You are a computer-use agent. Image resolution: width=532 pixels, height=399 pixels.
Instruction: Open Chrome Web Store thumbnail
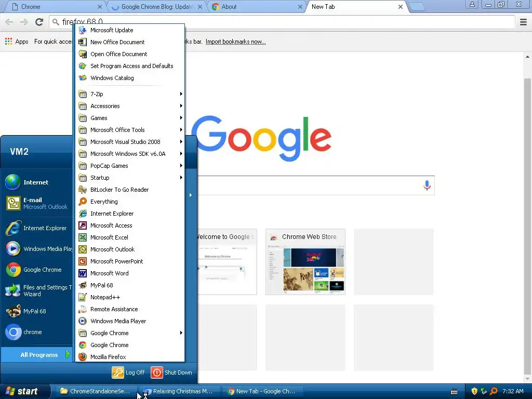pyautogui.click(x=305, y=262)
